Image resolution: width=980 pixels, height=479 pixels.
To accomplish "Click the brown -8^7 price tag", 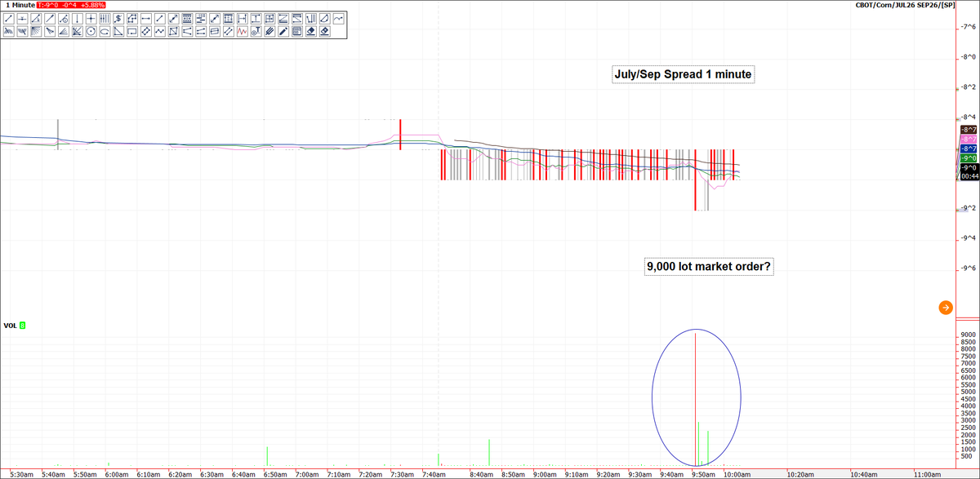I will [969, 130].
